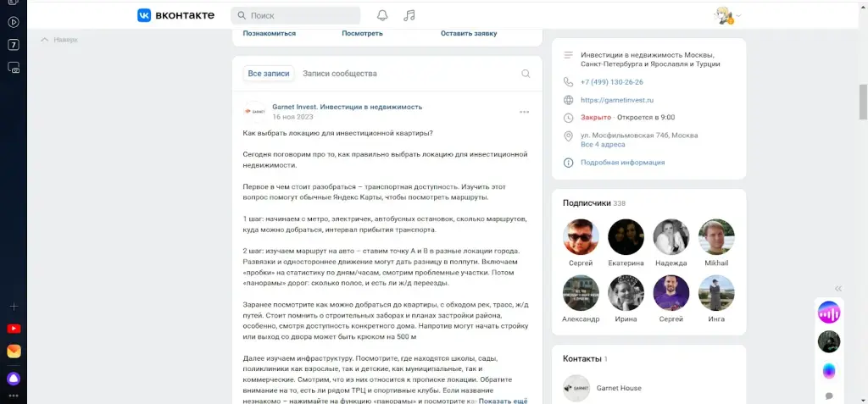The height and width of the screenshot is (404, 868).
Task: Open the post options three-dot menu
Action: point(524,113)
